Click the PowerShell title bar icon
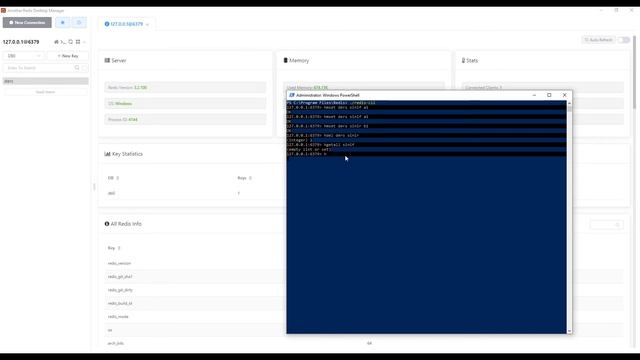This screenshot has width=640, height=360. tap(291, 95)
